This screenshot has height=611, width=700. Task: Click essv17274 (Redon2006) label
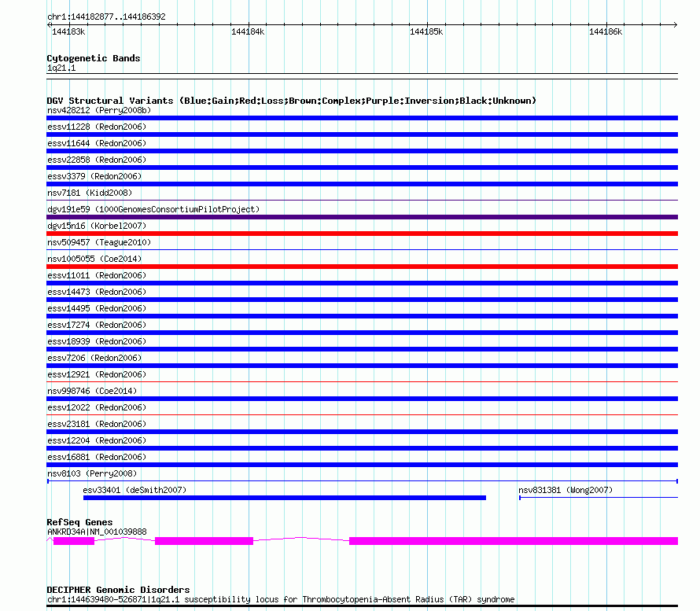pyautogui.click(x=97, y=325)
